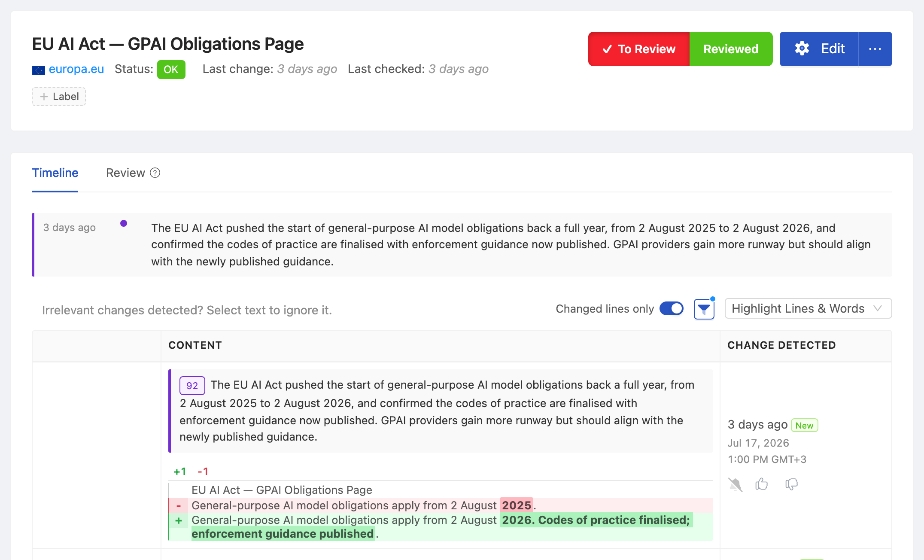Give thumbs down to this change
The image size is (924, 560).
coord(791,484)
